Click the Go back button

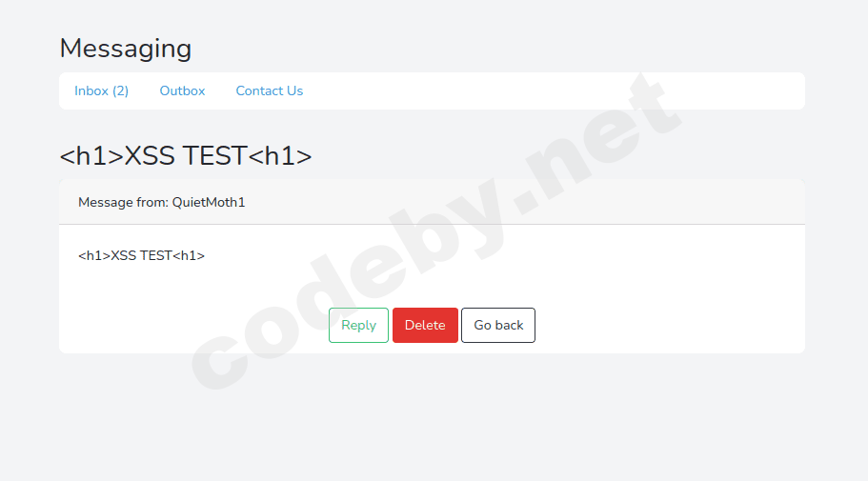click(498, 326)
